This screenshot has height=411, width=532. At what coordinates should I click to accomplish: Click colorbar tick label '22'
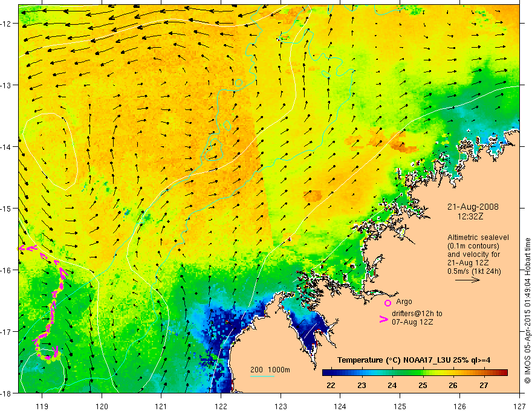(331, 385)
